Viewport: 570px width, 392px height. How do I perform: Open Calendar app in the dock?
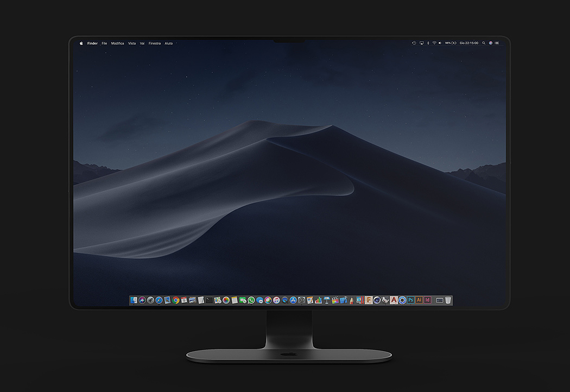pos(184,300)
